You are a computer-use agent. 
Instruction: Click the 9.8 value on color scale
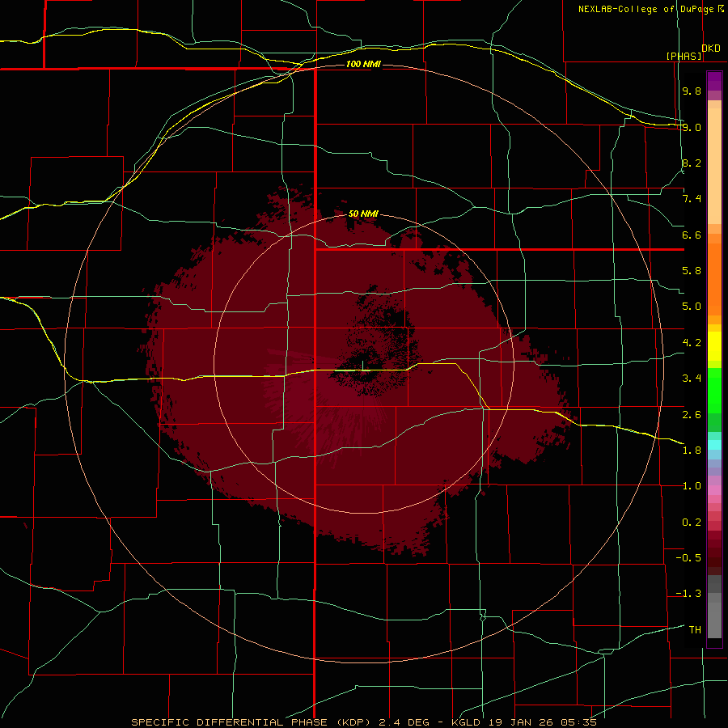pos(692,91)
